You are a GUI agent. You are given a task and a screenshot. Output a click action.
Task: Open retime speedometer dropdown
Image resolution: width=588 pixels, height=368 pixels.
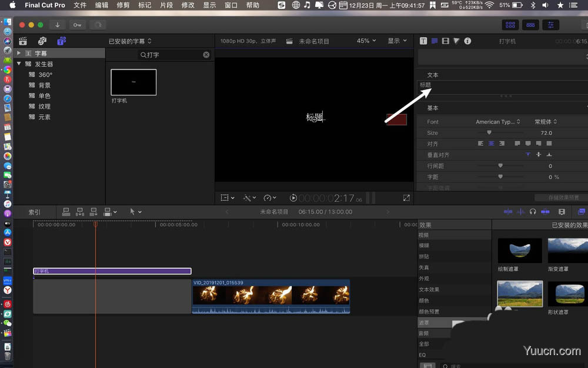pyautogui.click(x=270, y=197)
